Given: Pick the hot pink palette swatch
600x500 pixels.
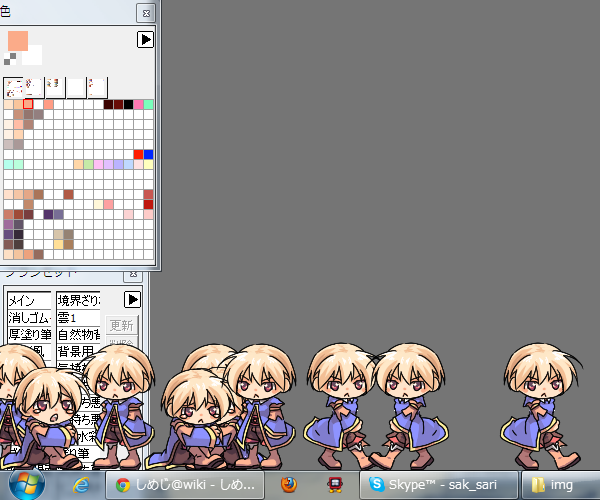Looking at the screenshot, I should [139, 104].
